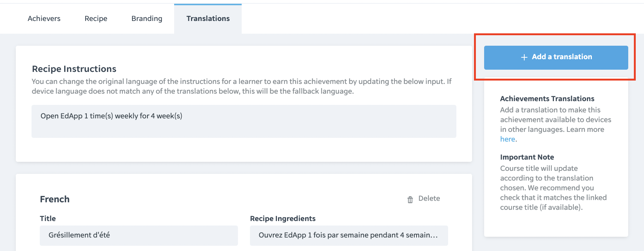Viewport: 644px width, 251px height.
Task: Click the fallback language description paragraph
Action: (x=241, y=87)
